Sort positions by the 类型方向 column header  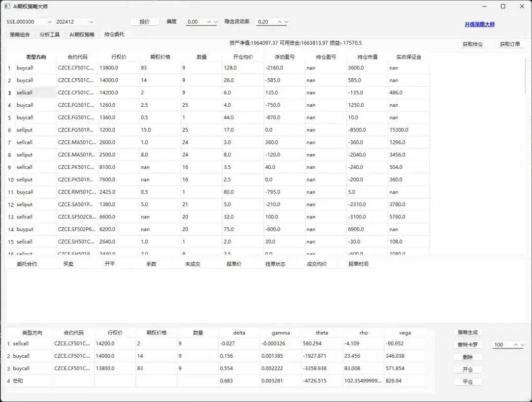point(35,57)
